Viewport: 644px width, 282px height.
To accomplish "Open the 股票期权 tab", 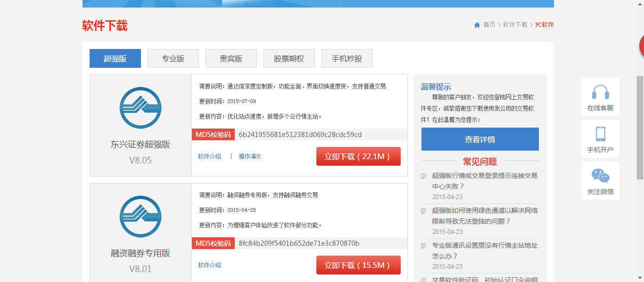I will [x=289, y=58].
